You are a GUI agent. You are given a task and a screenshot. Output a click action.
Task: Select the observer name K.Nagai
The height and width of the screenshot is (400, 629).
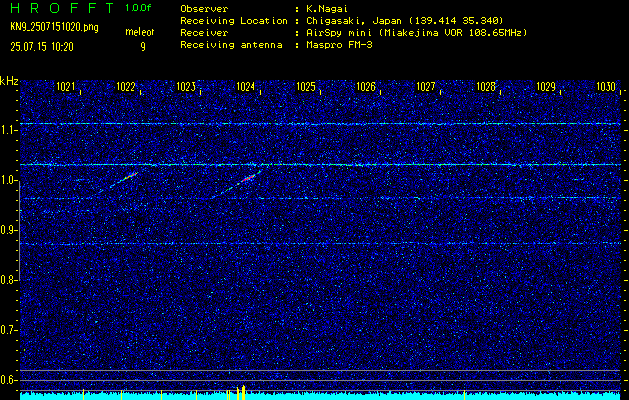tap(327, 9)
